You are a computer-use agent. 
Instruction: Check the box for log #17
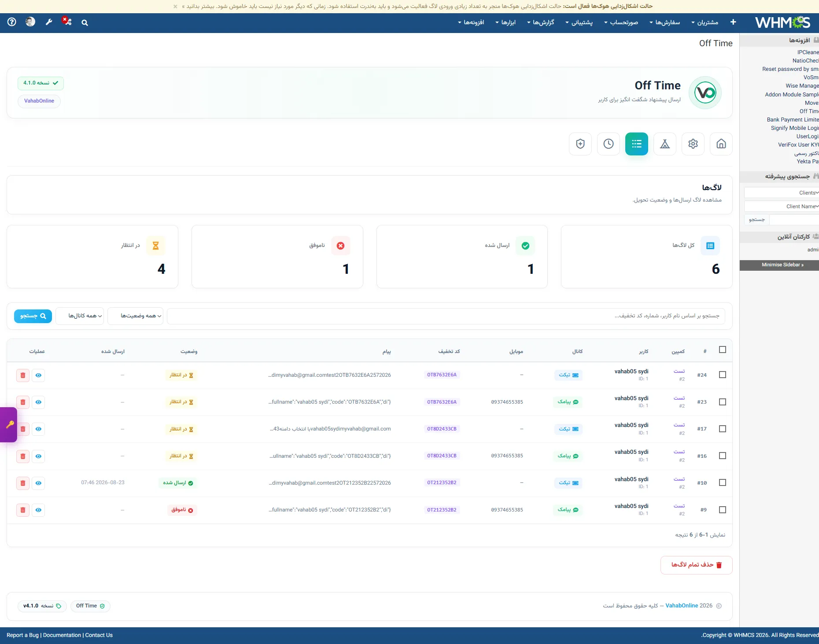pos(722,429)
